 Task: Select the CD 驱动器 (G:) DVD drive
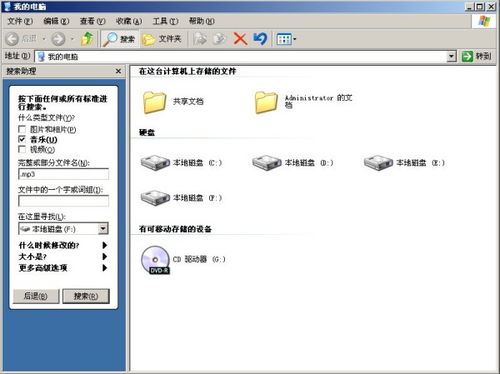tap(183, 260)
